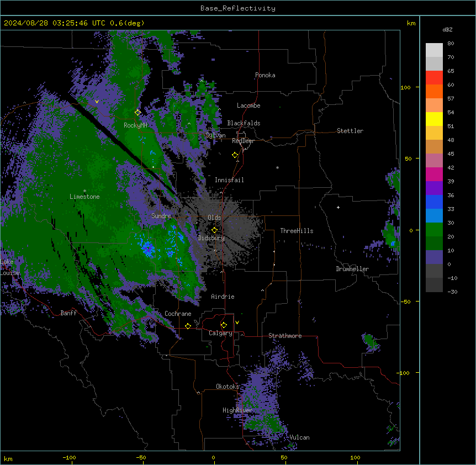476x465 pixels.
Task: Click the Lake Louise label at left edge
Action: (10, 267)
